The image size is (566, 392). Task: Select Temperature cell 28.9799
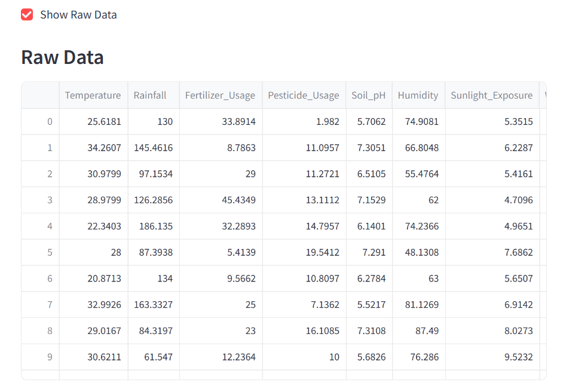click(93, 200)
